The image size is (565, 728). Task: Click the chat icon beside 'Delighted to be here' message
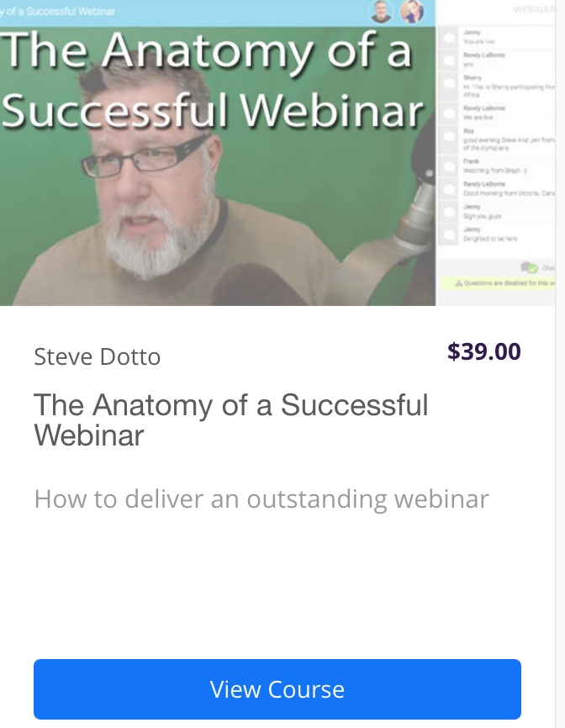pyautogui.click(x=449, y=235)
